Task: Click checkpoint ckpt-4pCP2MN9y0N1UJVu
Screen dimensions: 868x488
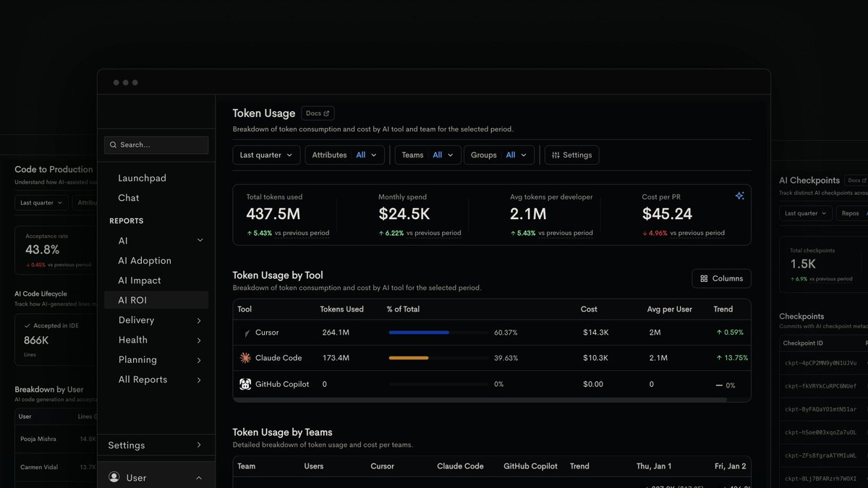Action: click(820, 363)
